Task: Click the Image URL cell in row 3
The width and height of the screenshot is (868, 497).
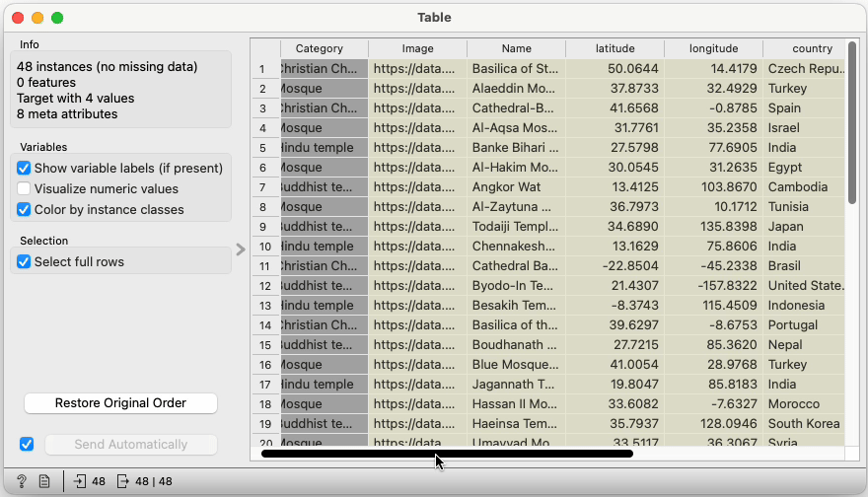Action: (x=418, y=108)
